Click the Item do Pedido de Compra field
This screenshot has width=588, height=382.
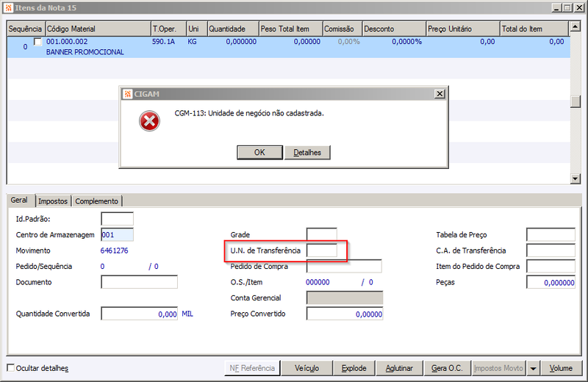(x=551, y=267)
